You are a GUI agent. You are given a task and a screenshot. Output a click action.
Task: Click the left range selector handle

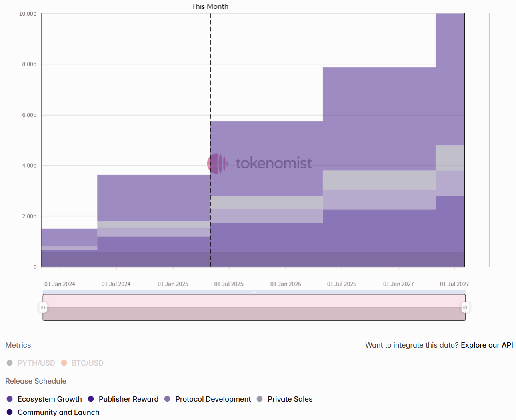(43, 308)
